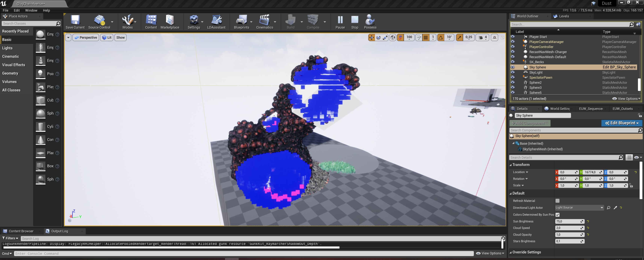Image resolution: width=644 pixels, height=260 pixels.
Task: Open the Window menu
Action: coord(31,10)
